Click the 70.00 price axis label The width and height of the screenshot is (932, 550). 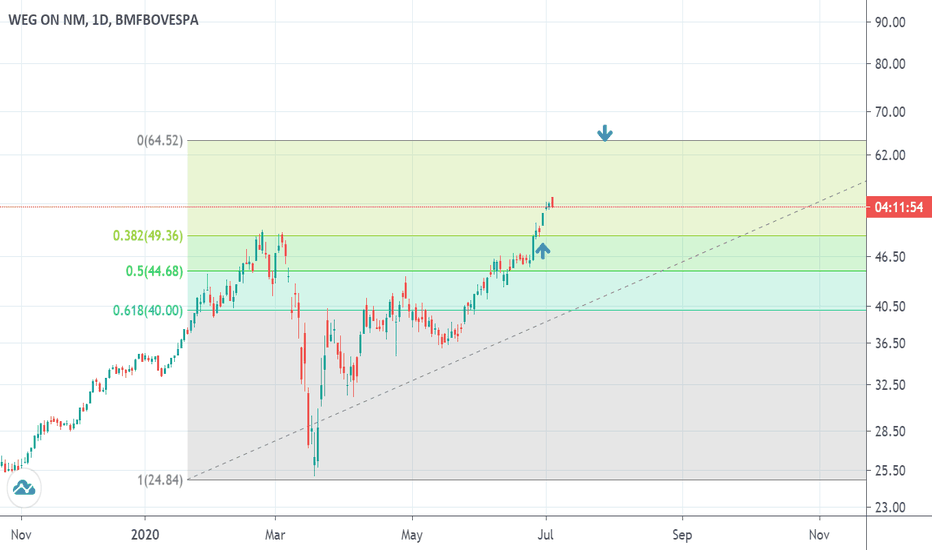click(890, 112)
